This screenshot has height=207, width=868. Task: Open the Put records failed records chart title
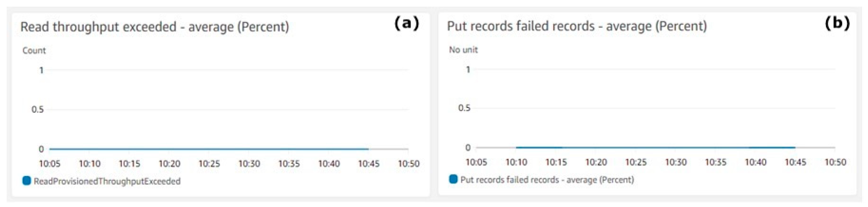pos(577,26)
